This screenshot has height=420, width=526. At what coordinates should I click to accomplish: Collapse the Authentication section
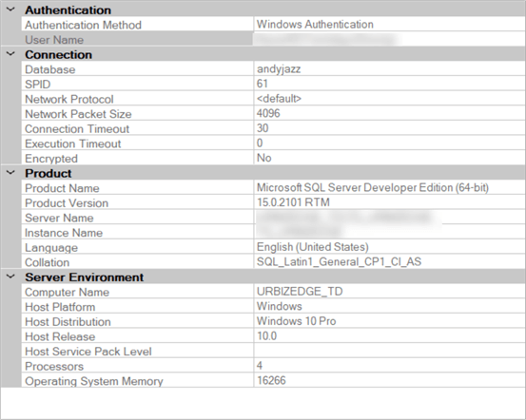point(11,10)
